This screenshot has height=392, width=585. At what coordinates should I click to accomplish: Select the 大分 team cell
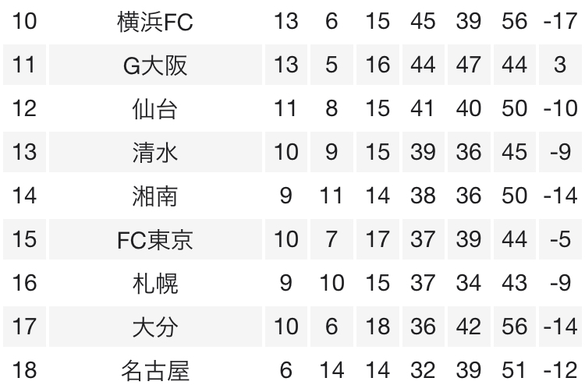155,327
